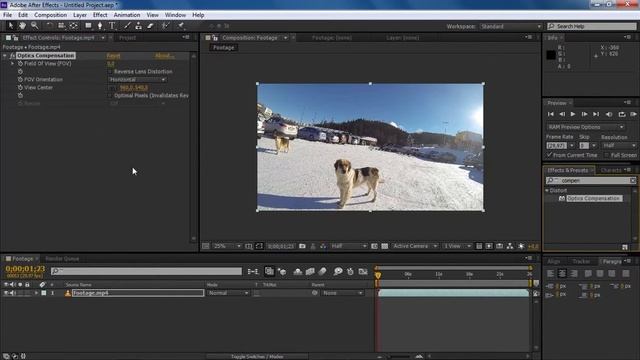Hide the Footage.mp4 layer video eye
Image resolution: width=640 pixels, height=360 pixels.
6,293
